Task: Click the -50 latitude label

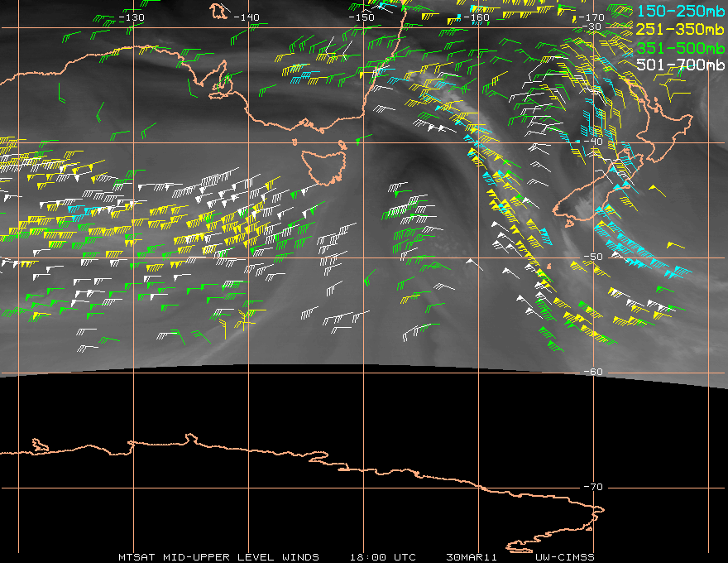Action: 593,257
